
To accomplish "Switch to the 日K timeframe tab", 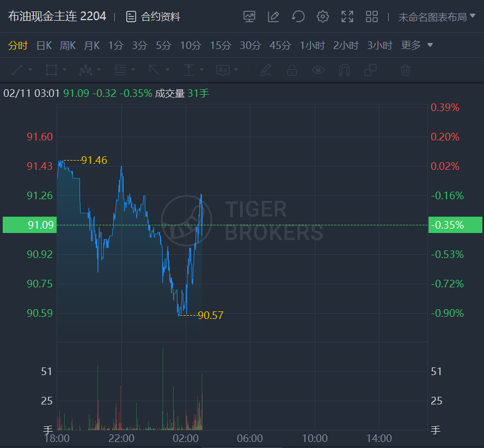I will 44,45.
